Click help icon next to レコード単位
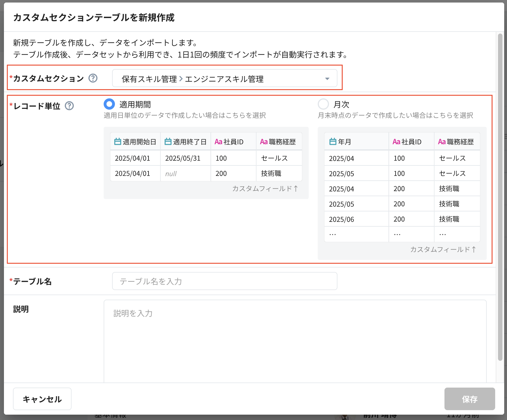The image size is (507, 420). 69,106
